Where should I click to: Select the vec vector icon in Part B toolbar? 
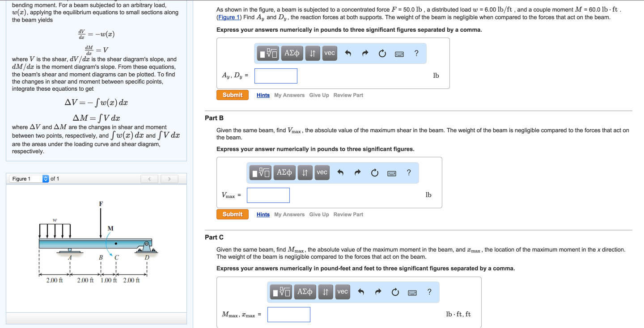(322, 172)
